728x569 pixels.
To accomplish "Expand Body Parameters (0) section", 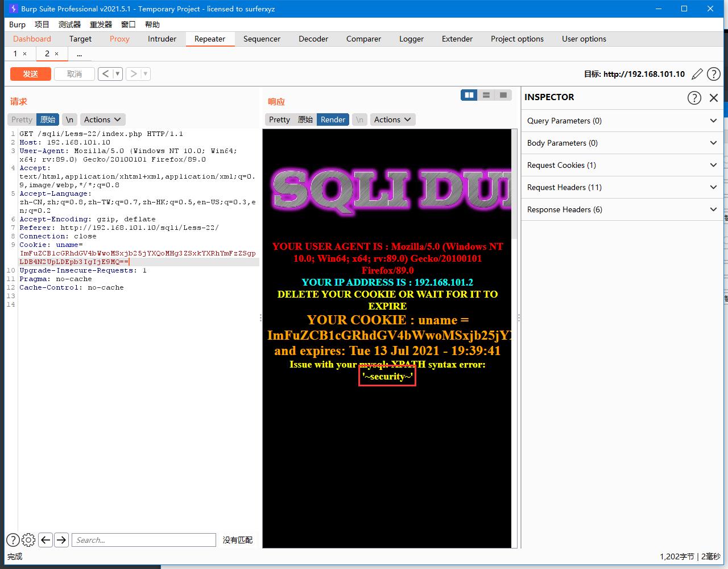I will (622, 143).
